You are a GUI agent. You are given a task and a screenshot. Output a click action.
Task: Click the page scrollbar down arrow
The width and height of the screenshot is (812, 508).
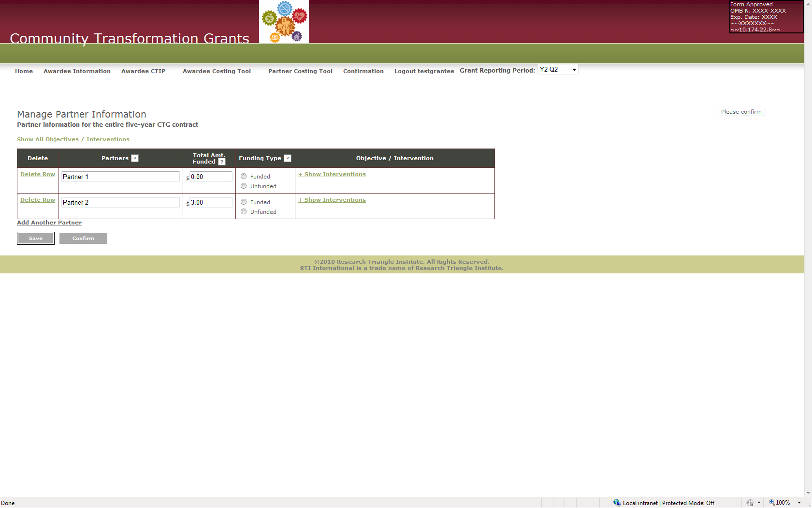[x=808, y=493]
